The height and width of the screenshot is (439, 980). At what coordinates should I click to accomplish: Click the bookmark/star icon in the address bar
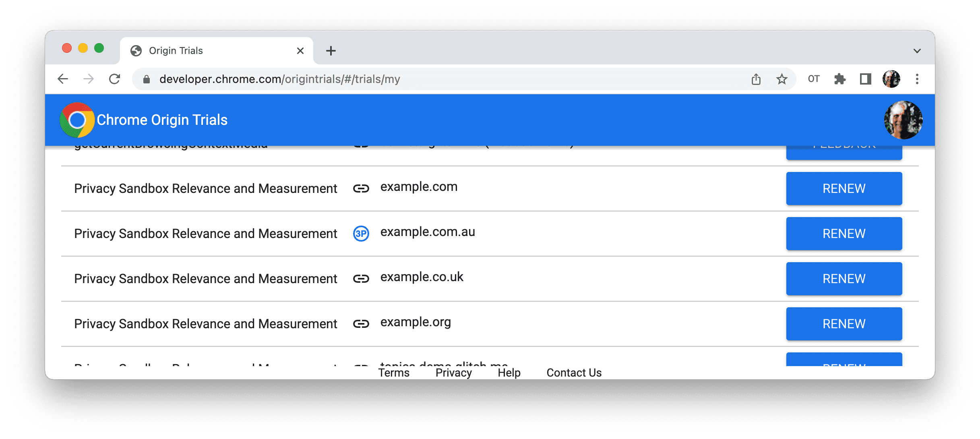(782, 79)
